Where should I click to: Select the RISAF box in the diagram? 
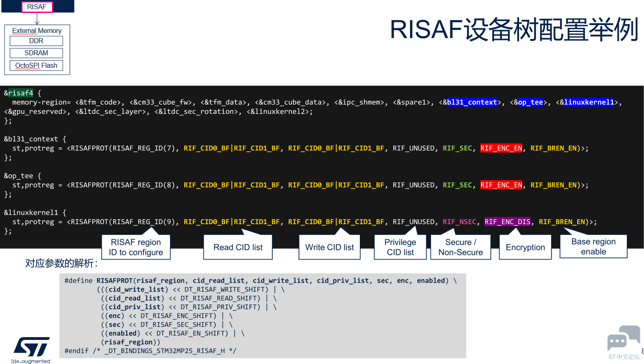pos(37,7)
